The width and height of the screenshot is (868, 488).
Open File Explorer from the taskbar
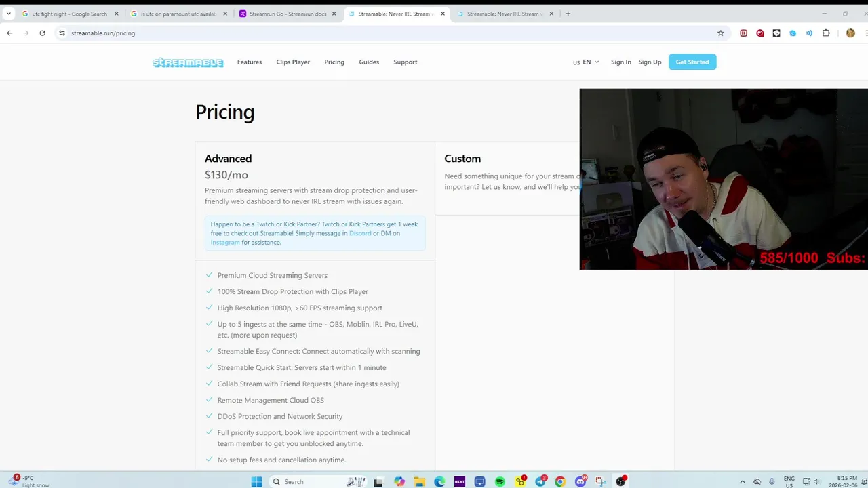click(x=420, y=481)
